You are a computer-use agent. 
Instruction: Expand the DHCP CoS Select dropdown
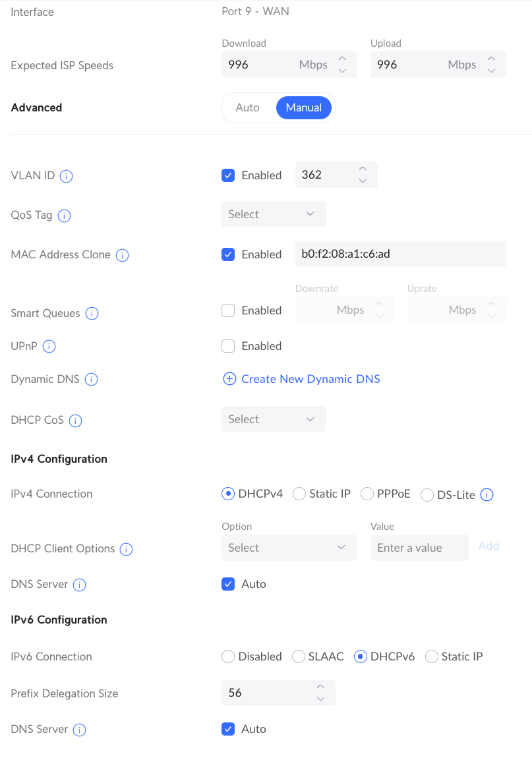(274, 419)
